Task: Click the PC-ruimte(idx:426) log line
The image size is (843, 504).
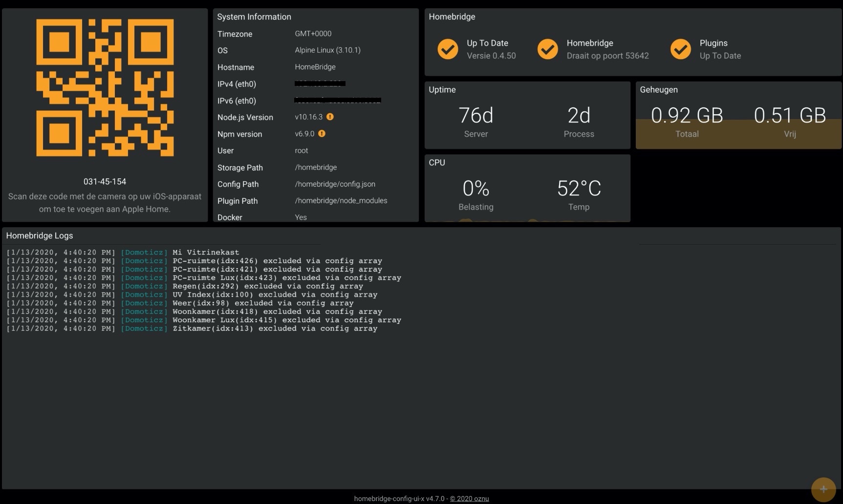Action: click(x=194, y=261)
